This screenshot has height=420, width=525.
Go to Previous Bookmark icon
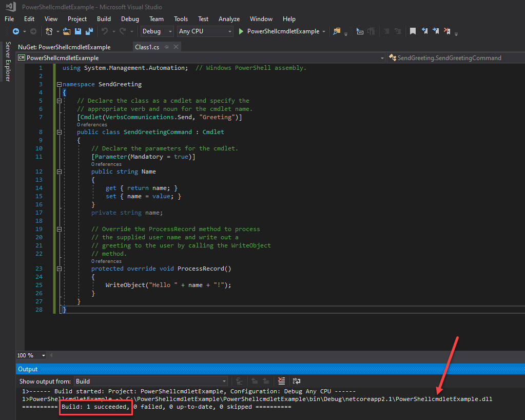424,31
